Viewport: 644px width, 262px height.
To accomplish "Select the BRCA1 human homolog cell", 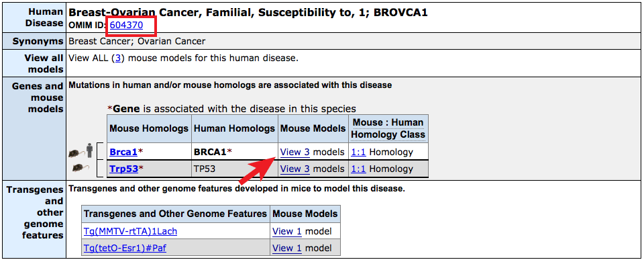I will pos(235,152).
